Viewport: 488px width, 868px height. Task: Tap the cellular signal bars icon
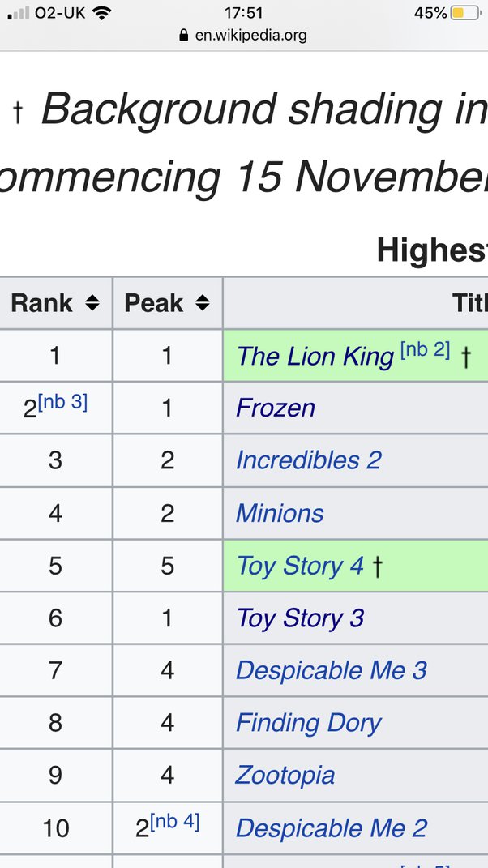tap(19, 13)
